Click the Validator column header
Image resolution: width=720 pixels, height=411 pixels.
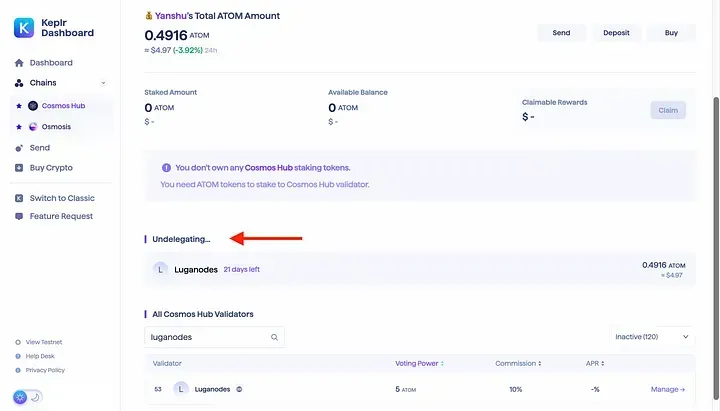click(167, 363)
